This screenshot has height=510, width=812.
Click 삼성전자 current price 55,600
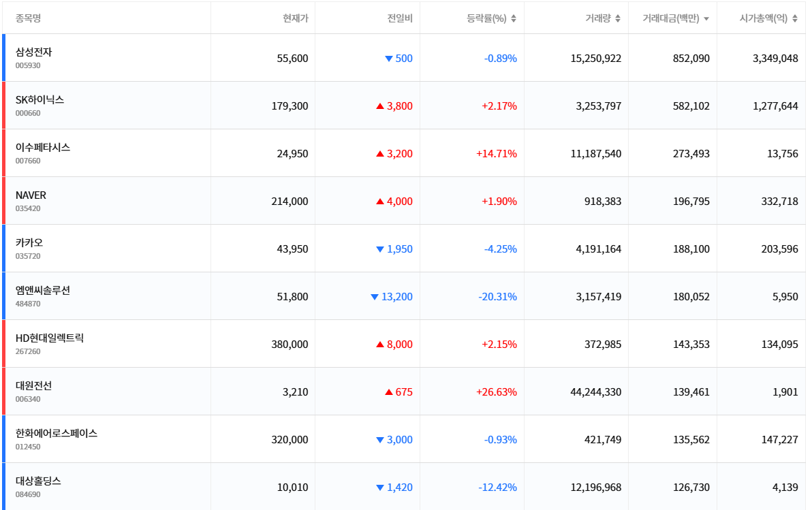[293, 59]
